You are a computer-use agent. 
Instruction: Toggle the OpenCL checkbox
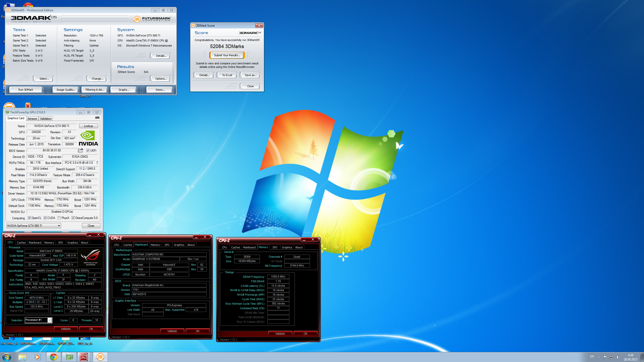29,218
